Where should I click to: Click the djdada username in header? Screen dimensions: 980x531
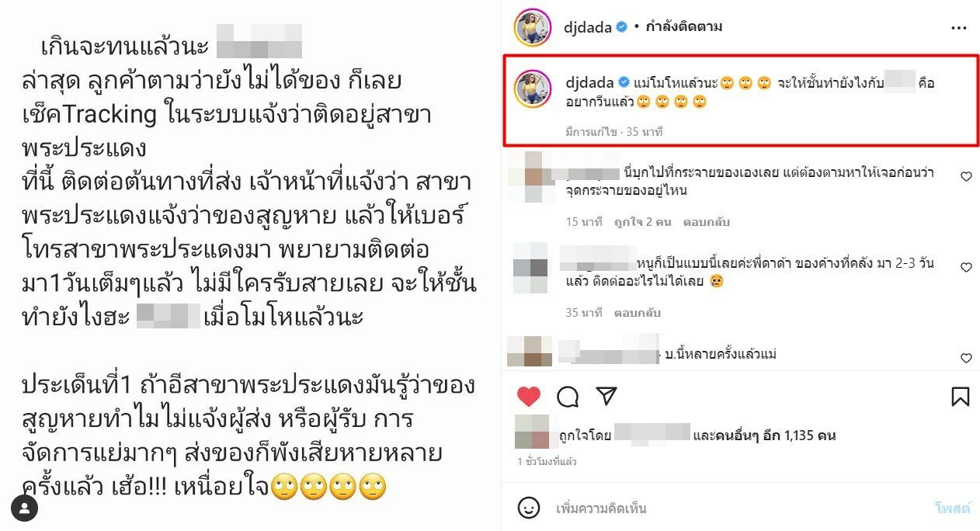(x=587, y=27)
